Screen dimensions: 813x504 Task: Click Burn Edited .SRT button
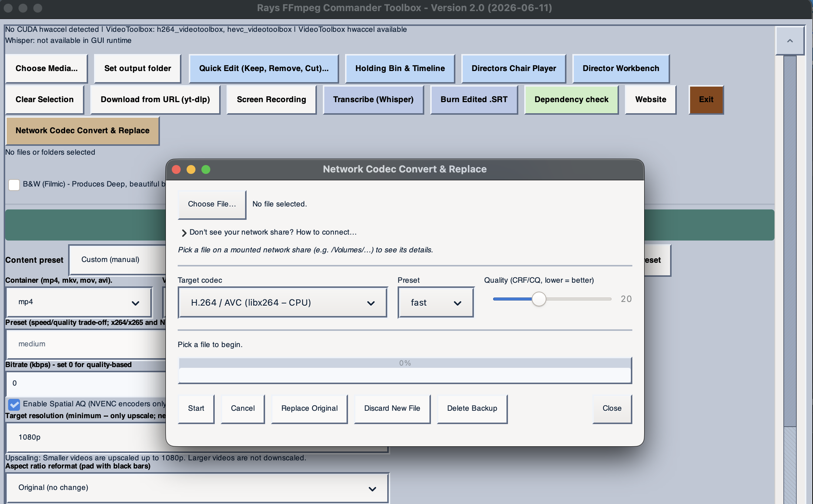[x=474, y=100]
